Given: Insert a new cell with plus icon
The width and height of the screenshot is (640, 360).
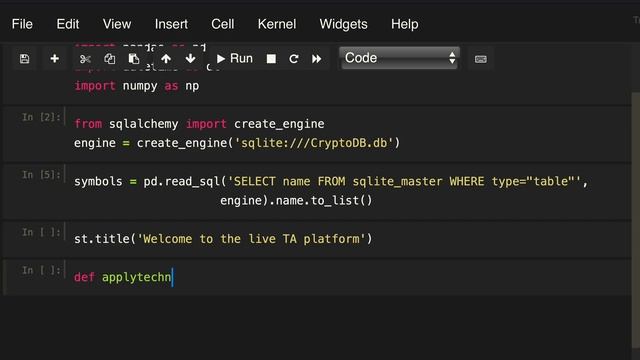Looking at the screenshot, I should pyautogui.click(x=54, y=59).
